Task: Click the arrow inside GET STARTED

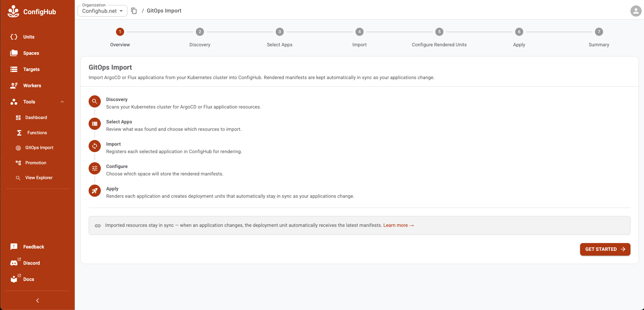Action: 623,249
